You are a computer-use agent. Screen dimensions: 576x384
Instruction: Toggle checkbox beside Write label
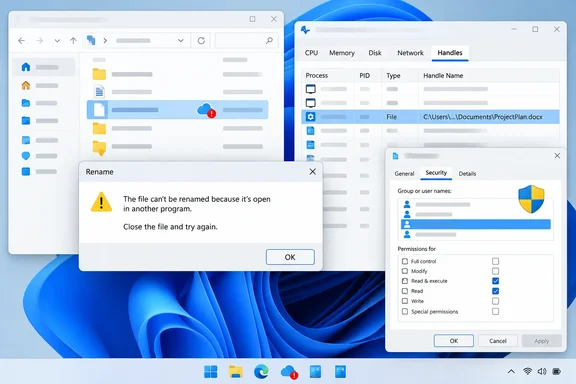click(405, 301)
